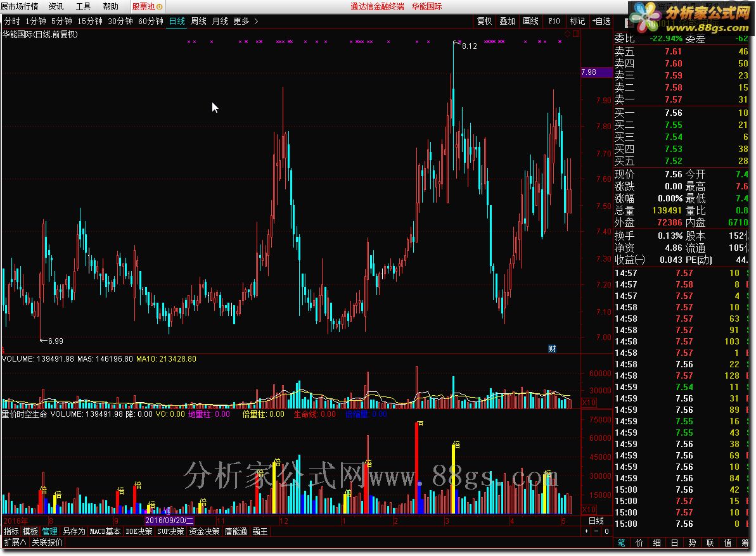Select the 势 trend tab
756x556 pixels.
click(x=693, y=543)
